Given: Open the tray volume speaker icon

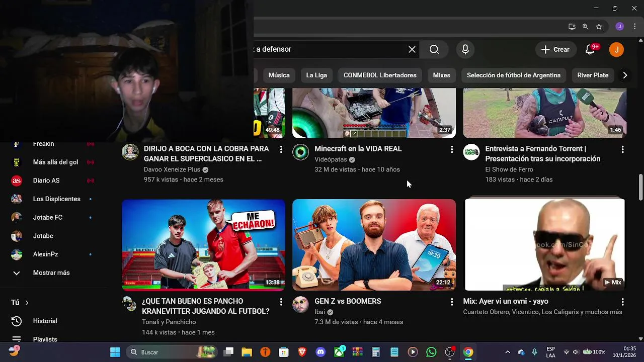Looking at the screenshot, I should (x=576, y=352).
